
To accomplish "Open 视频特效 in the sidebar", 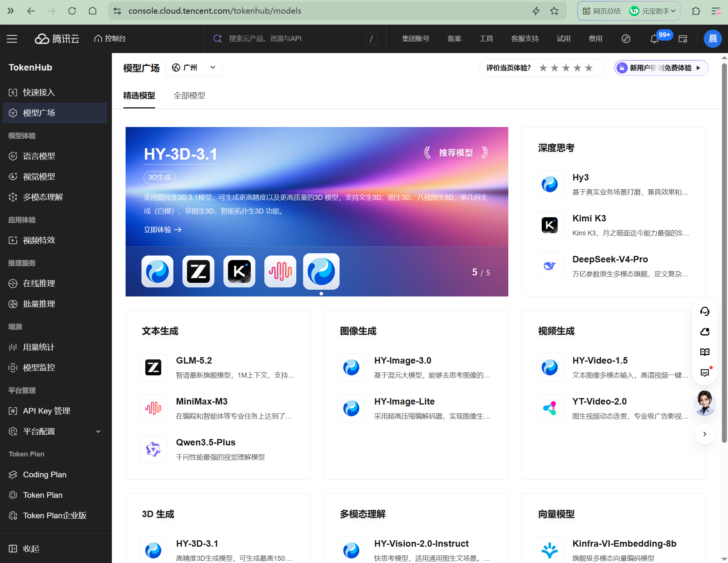I will (x=55, y=240).
